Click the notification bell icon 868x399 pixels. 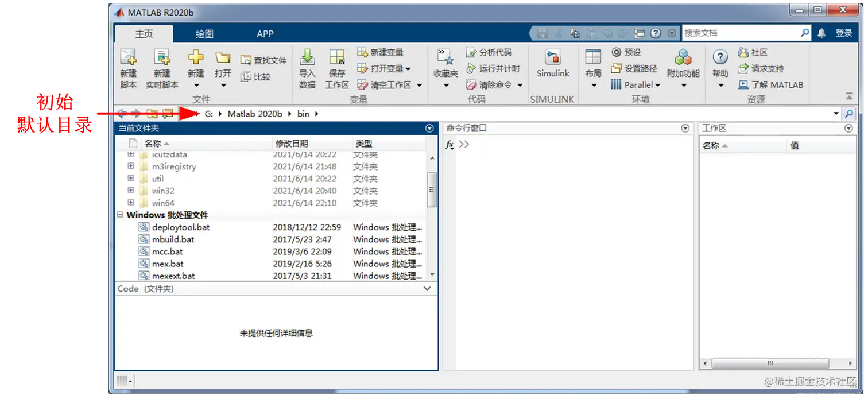(821, 33)
